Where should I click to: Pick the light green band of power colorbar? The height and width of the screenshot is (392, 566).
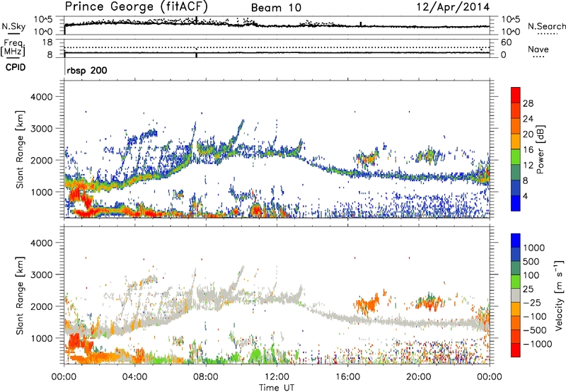point(516,157)
